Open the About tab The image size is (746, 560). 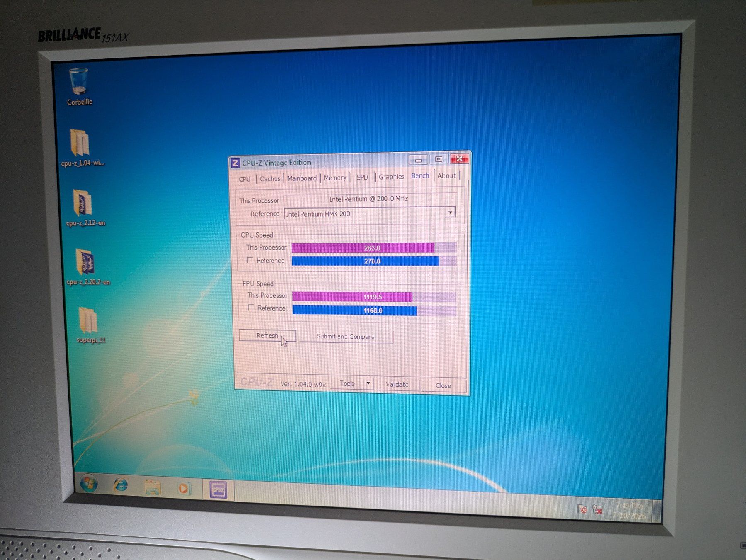coord(447,175)
